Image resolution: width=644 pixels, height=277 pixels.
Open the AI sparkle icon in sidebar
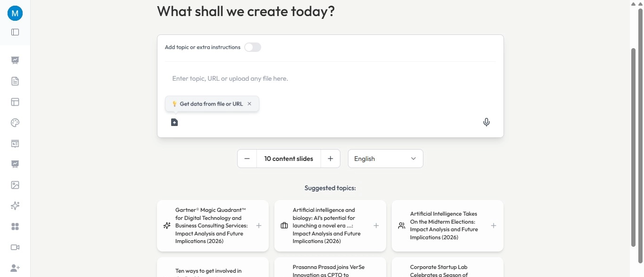coord(15,206)
